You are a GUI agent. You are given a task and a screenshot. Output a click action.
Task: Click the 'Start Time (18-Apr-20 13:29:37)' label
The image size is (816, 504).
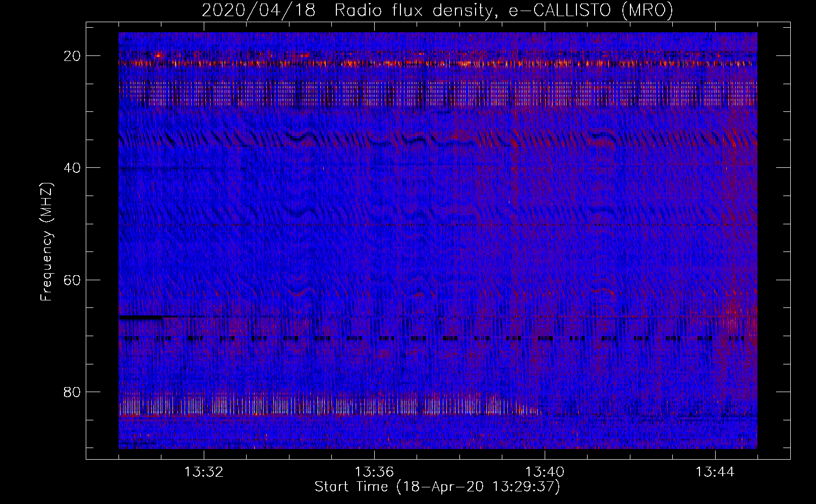pyautogui.click(x=437, y=487)
